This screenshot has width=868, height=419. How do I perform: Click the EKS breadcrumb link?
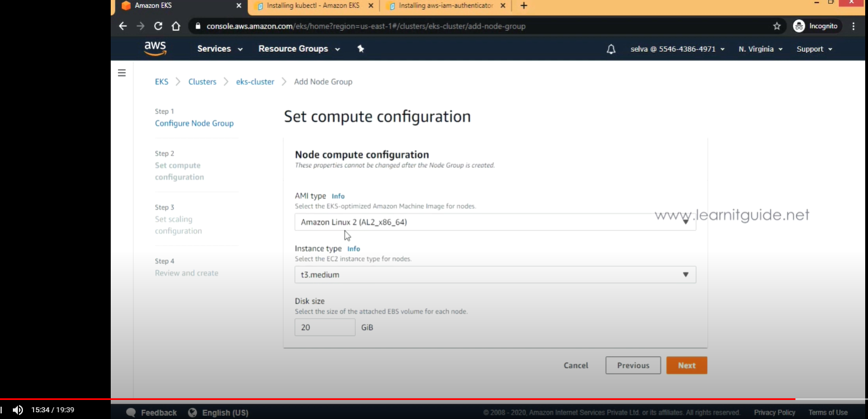tap(162, 82)
